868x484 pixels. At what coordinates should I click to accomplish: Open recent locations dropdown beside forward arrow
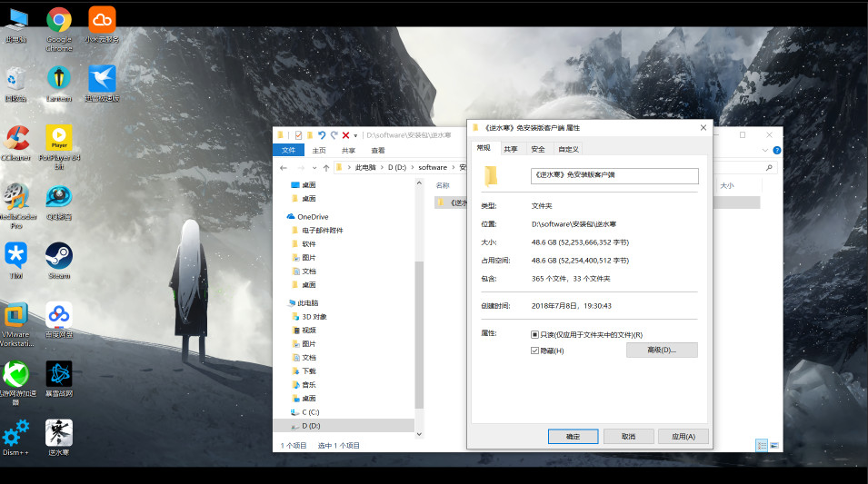[314, 168]
